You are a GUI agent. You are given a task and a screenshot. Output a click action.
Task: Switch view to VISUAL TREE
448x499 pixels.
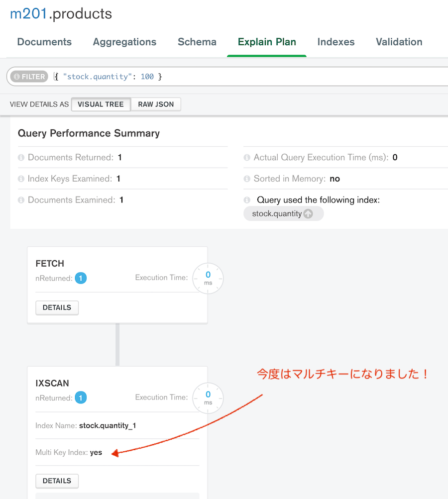(101, 104)
